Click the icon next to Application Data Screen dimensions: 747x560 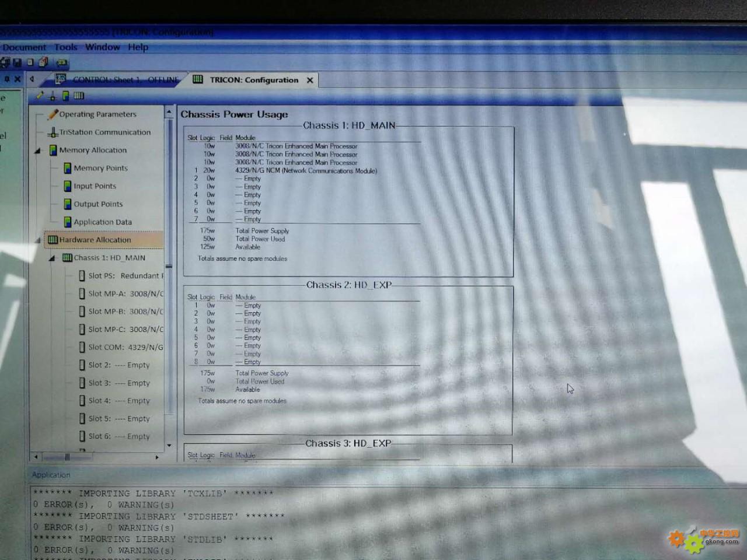pyautogui.click(x=68, y=222)
